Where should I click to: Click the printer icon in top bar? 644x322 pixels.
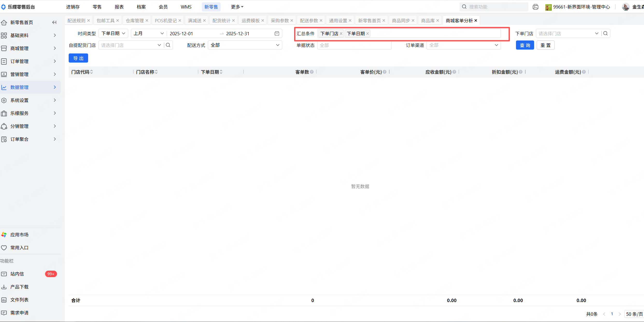(x=535, y=7)
